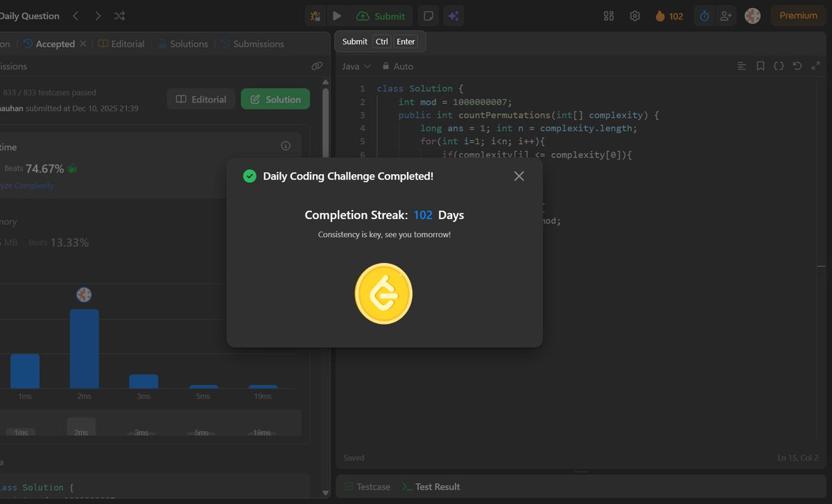Reset the code using the revert icon
The width and height of the screenshot is (832, 504).
tap(797, 66)
